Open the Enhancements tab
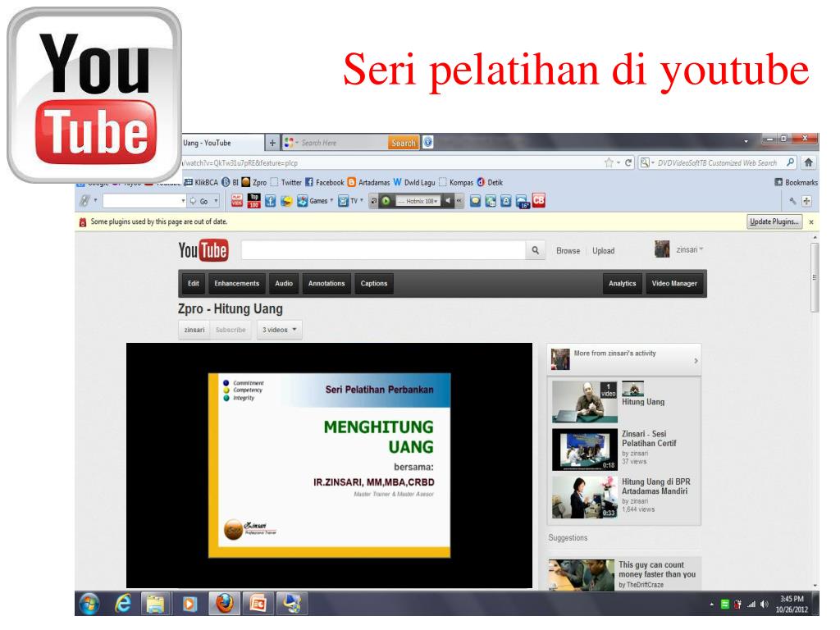840x630 pixels. tap(237, 283)
